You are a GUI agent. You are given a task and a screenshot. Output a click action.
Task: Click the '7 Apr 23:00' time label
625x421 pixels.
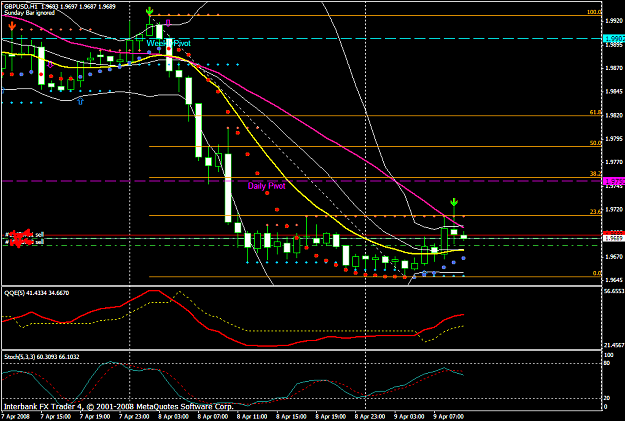pos(135,417)
